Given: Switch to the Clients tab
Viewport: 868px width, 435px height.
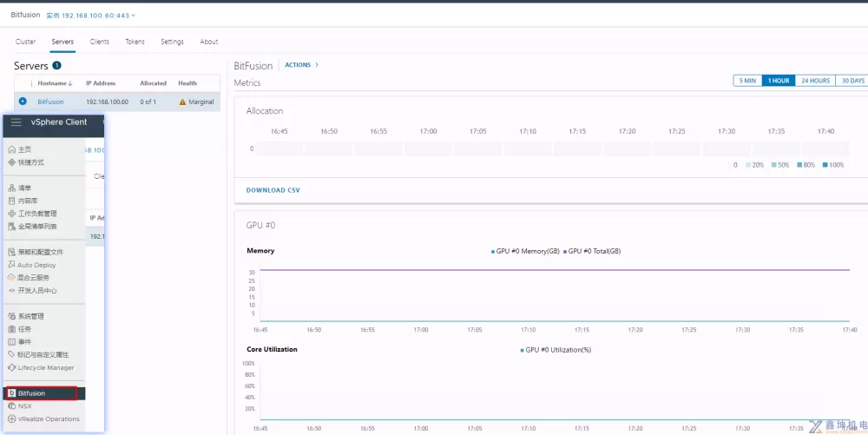Looking at the screenshot, I should click(100, 42).
